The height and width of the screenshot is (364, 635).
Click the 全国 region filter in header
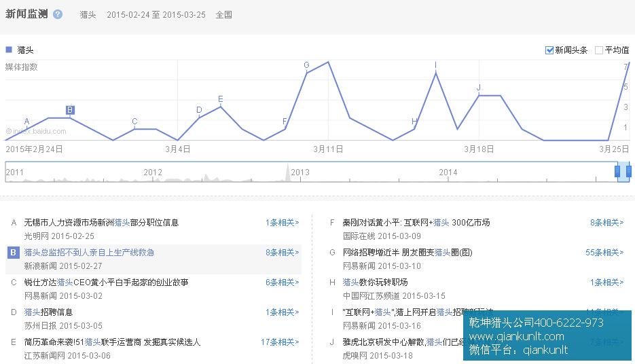pyautogui.click(x=223, y=14)
